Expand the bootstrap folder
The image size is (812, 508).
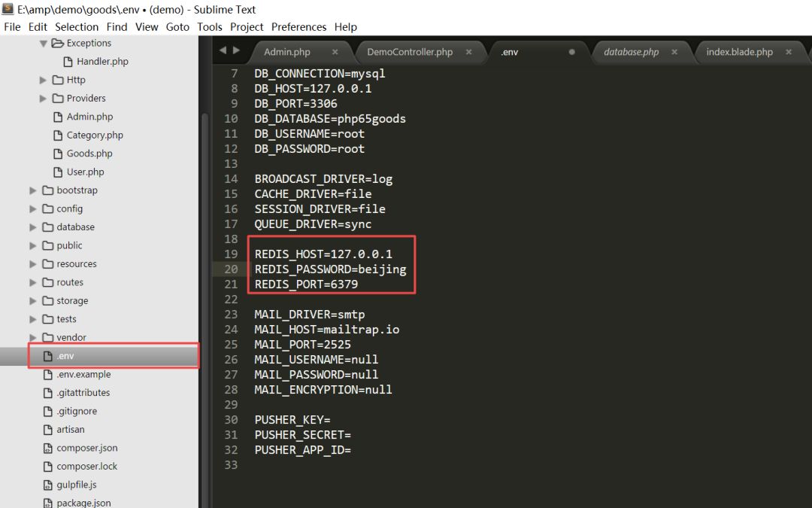[x=33, y=190]
